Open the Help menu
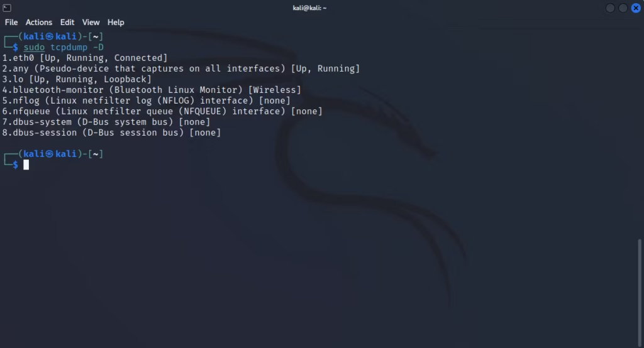The width and height of the screenshot is (644, 348). point(116,22)
